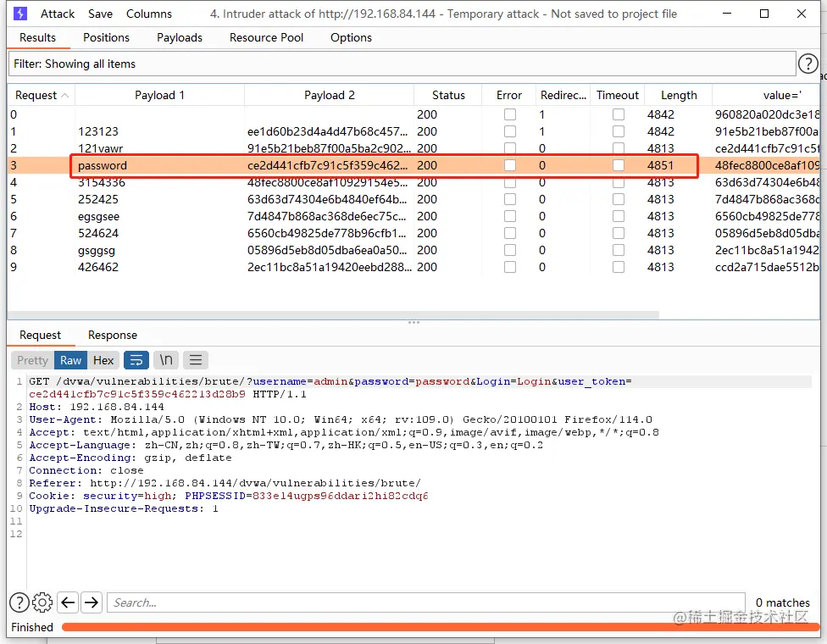
Task: Sort by Payload 2 column header
Action: click(x=329, y=96)
